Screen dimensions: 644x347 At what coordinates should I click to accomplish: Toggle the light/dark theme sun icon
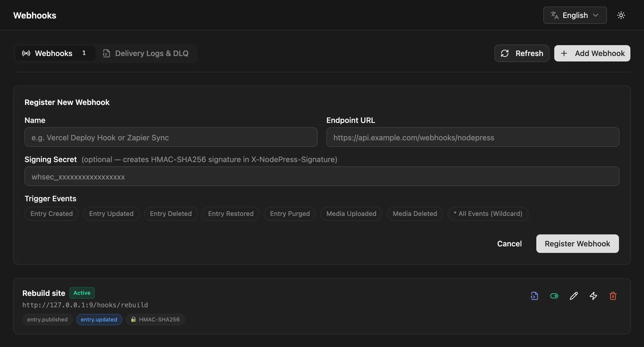pyautogui.click(x=621, y=15)
